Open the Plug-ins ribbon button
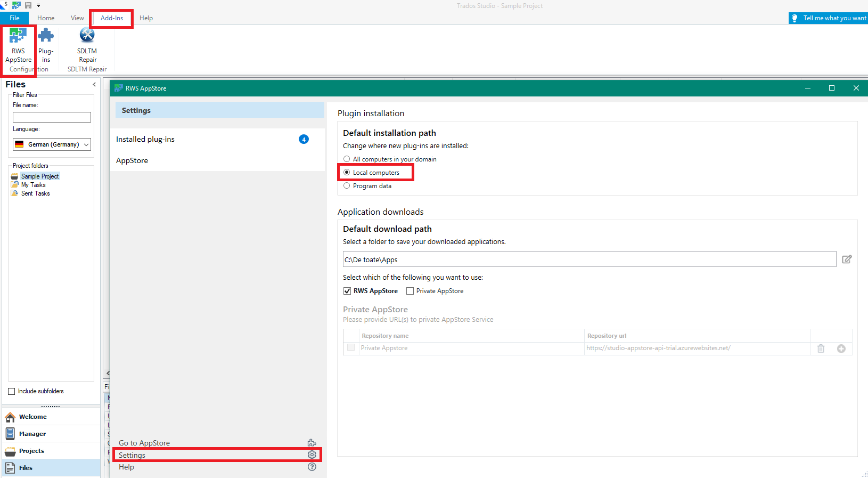This screenshot has height=478, width=868. click(46, 46)
